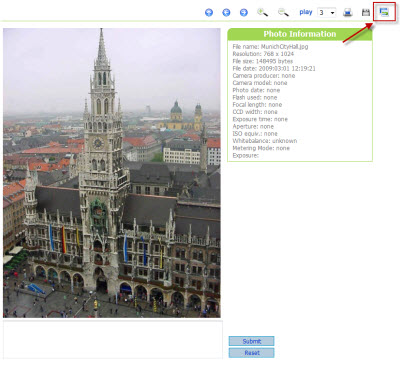The width and height of the screenshot is (400, 366).
Task: Select the Aperture: none line
Action: 253,127
